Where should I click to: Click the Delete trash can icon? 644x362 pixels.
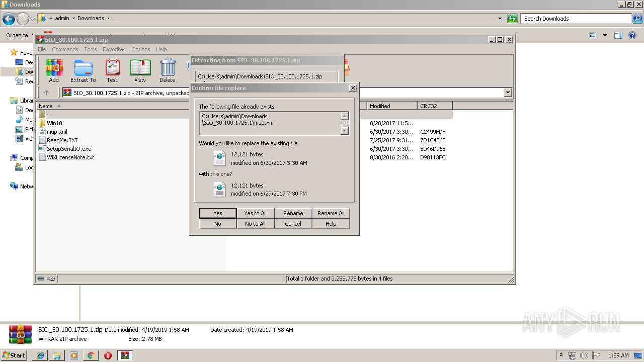coord(168,70)
